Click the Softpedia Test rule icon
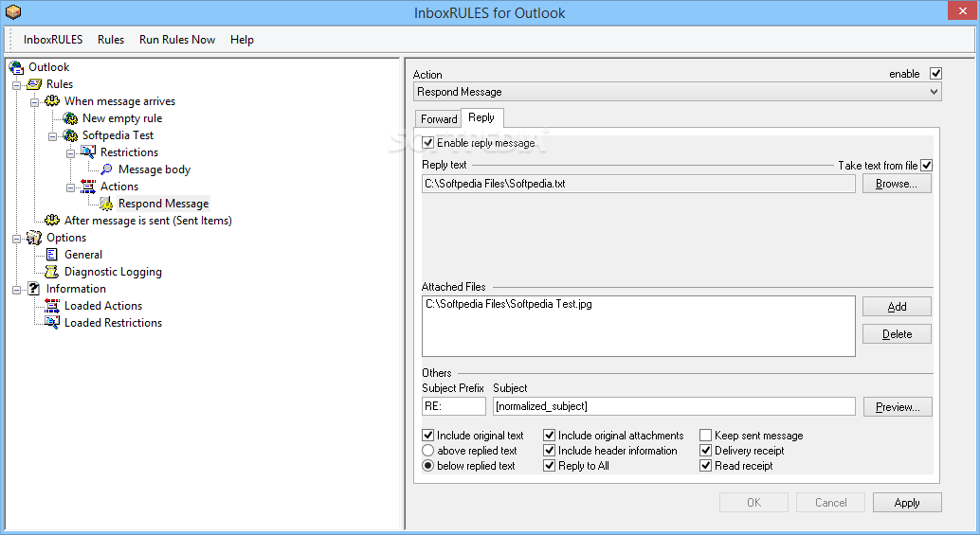Screen dimensions: 980x535 (70, 134)
